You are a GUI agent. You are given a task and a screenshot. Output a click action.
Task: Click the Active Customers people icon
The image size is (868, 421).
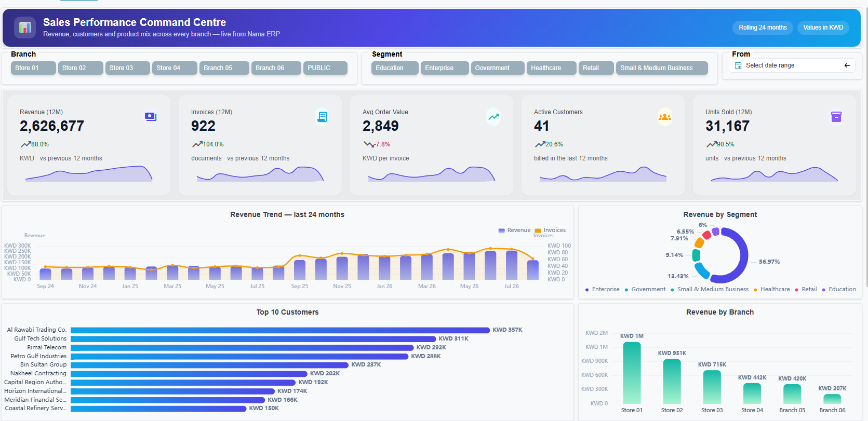point(665,117)
